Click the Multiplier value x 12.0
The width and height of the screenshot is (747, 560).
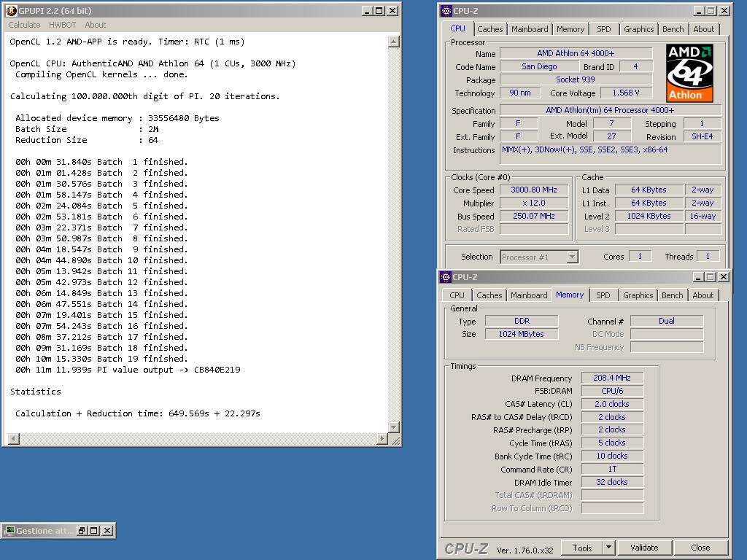(x=534, y=203)
